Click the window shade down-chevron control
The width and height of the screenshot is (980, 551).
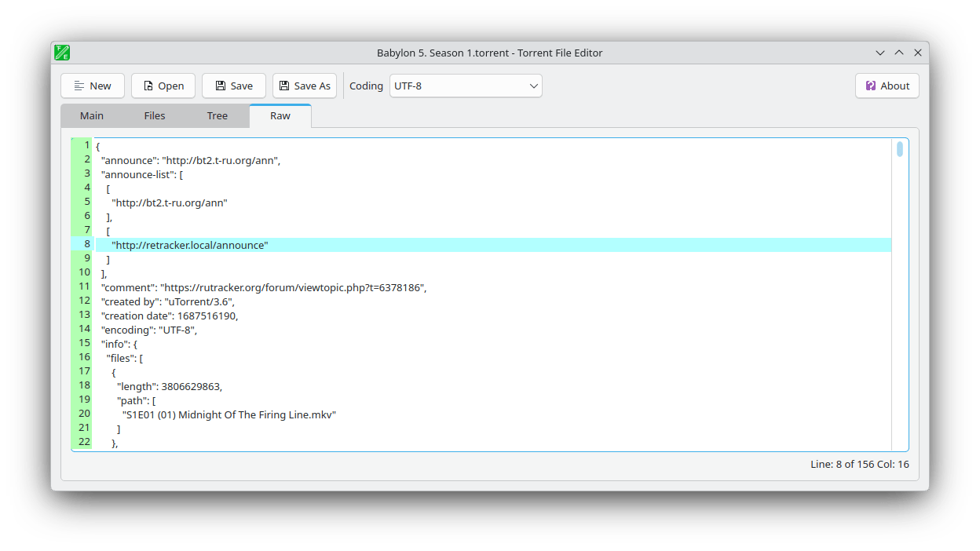tap(880, 53)
